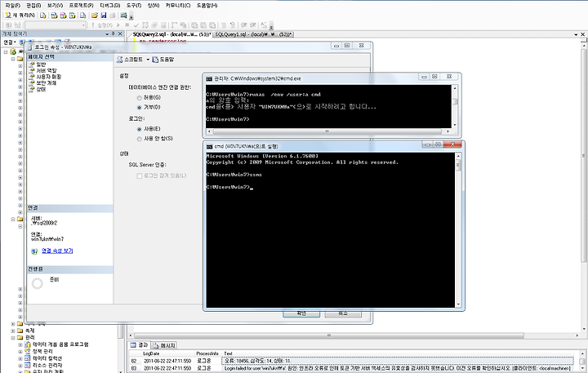Select the 사용 안 함(S) radio button

click(139, 139)
